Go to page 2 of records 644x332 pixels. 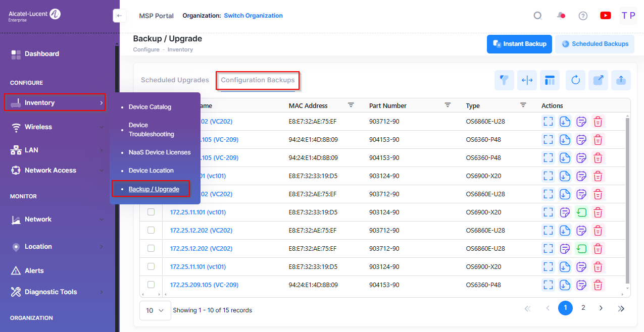583,308
